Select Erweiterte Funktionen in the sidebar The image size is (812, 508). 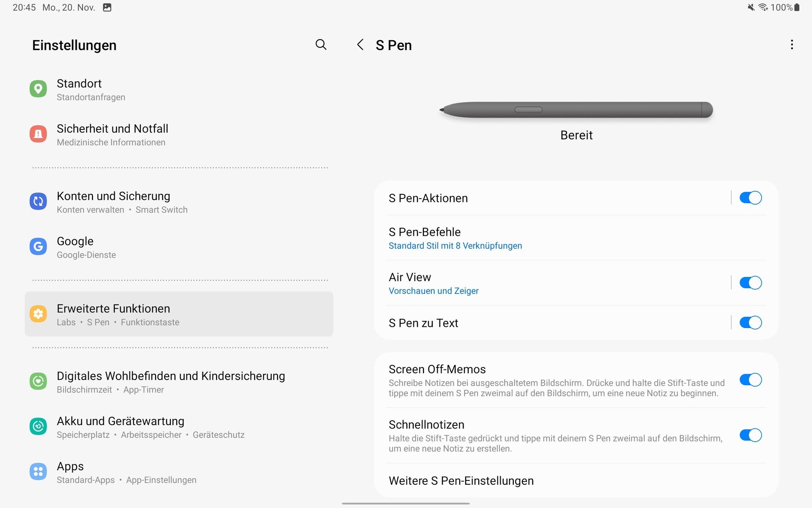[x=178, y=314]
